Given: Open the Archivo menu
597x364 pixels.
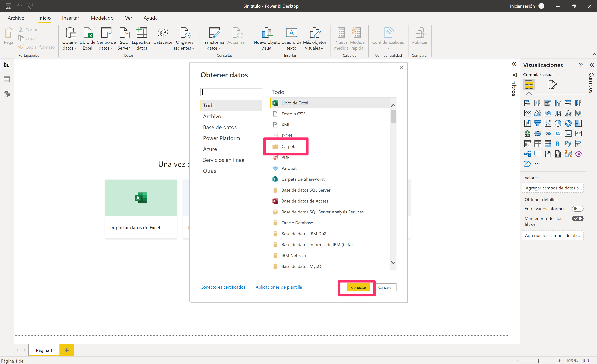Looking at the screenshot, I should 16,18.
